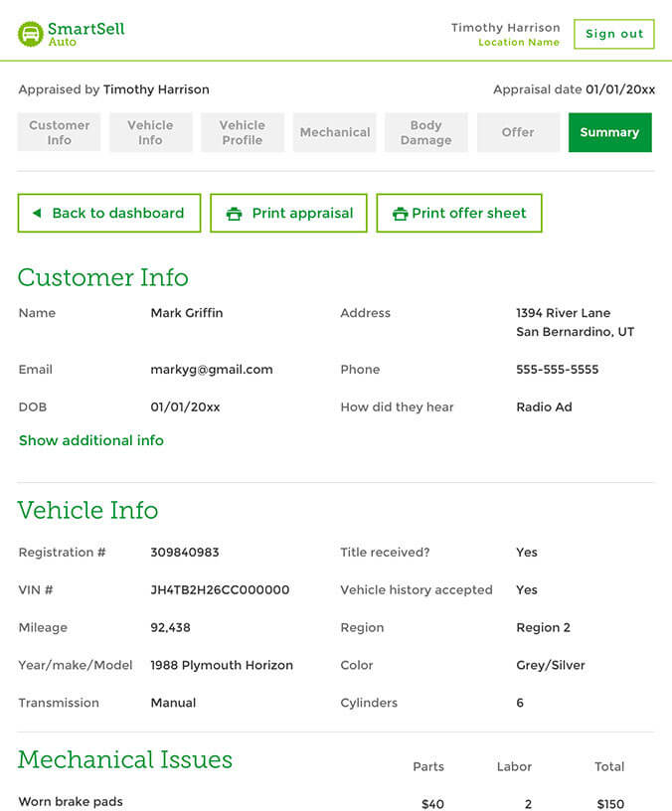Screen dimensions: 672x811
Task: Click the VIN number JH4TB2H26CC000000
Action: pyautogui.click(x=220, y=590)
